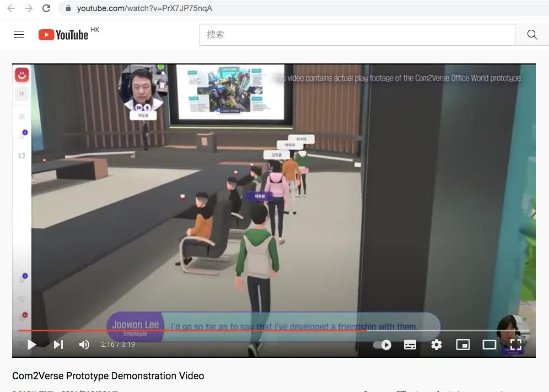
Task: Reload the YouTube page
Action: (x=46, y=8)
